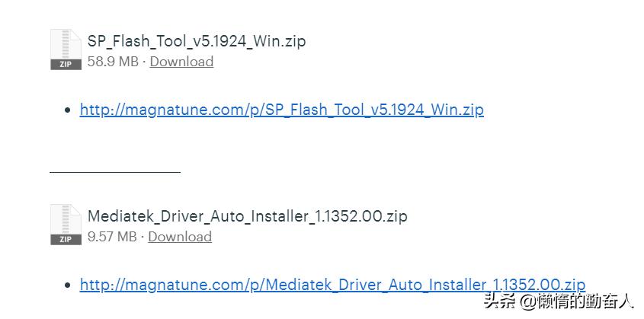Click the ZIP file icon for Mediatek_Driver_Auto_Installer
This screenshot has height=319, width=644.
[66, 225]
